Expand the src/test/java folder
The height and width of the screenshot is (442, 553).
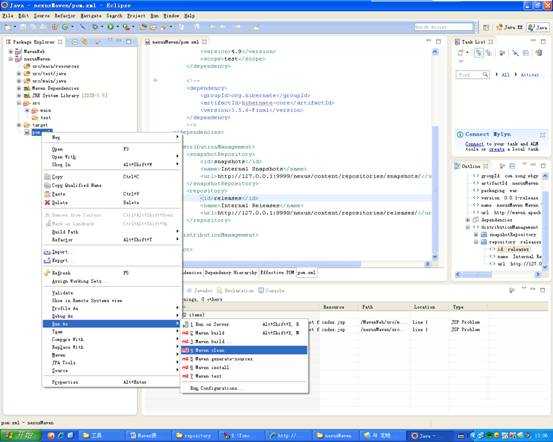[19, 74]
